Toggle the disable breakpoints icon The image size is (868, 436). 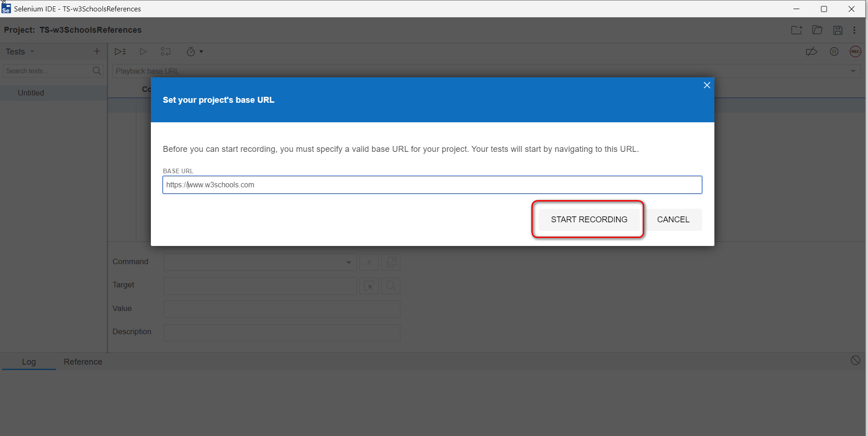coord(811,52)
